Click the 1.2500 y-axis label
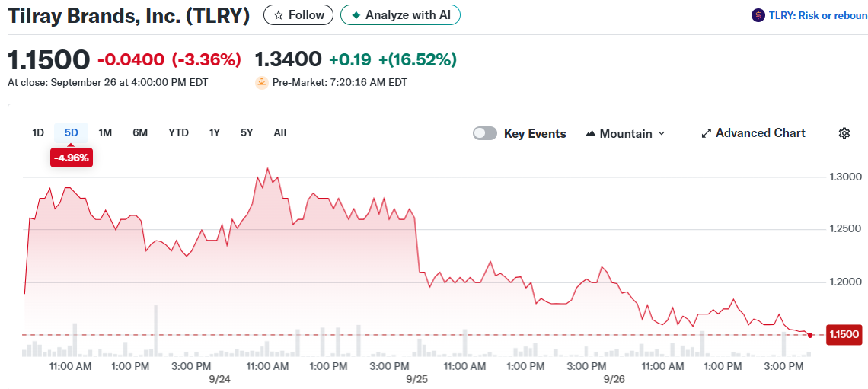868x389 pixels. click(845, 229)
